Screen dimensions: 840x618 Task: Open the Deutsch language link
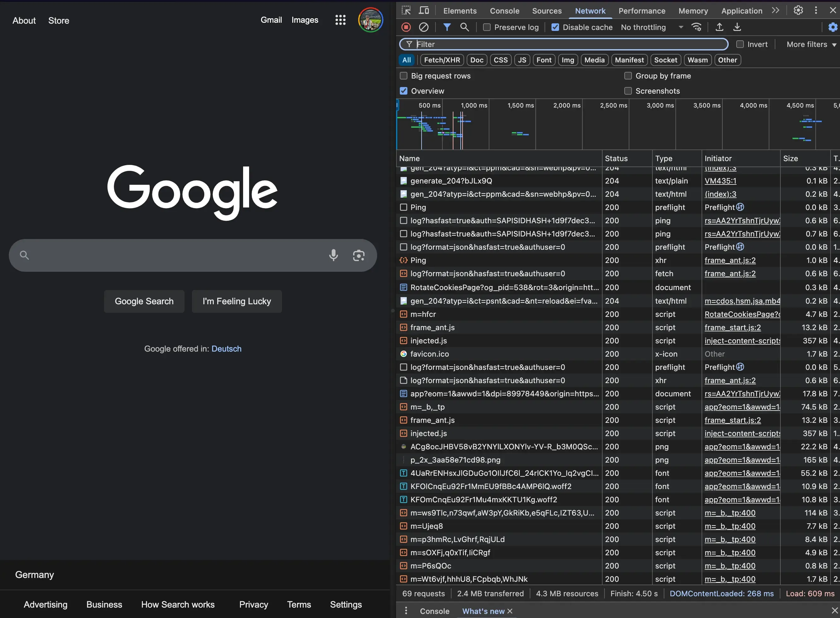(x=226, y=349)
